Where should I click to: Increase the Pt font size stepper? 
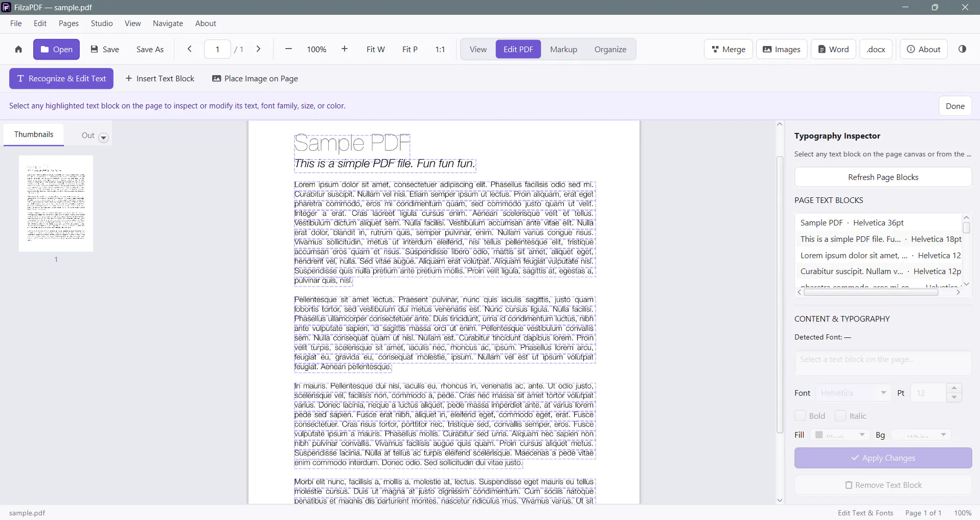click(954, 388)
